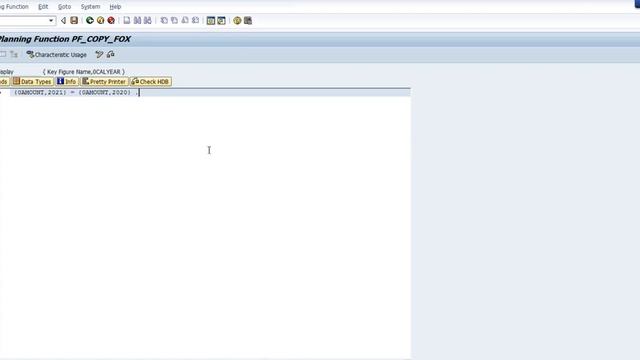This screenshot has height=360, width=640.
Task: Click the Check HDB button
Action: coord(151,81)
